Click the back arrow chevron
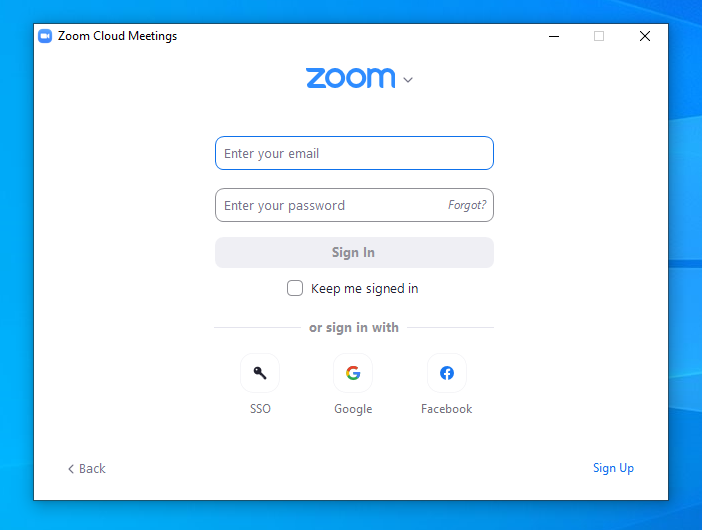This screenshot has width=702, height=530. (71, 469)
